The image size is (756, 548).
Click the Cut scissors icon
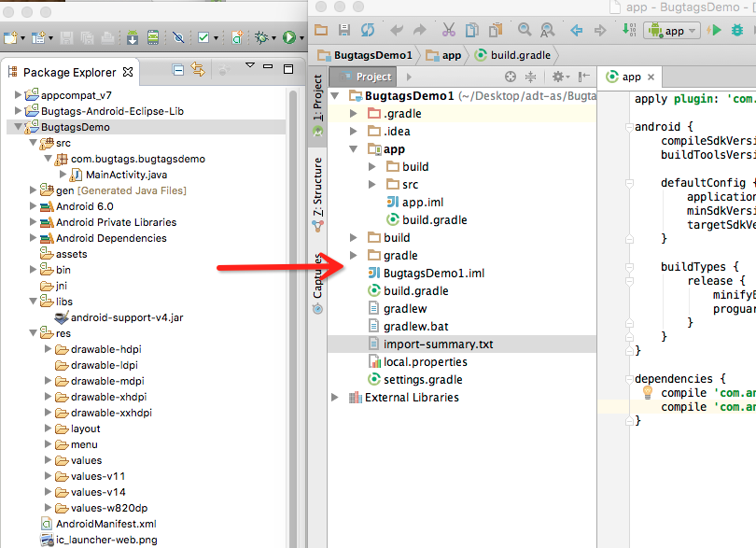(449, 31)
